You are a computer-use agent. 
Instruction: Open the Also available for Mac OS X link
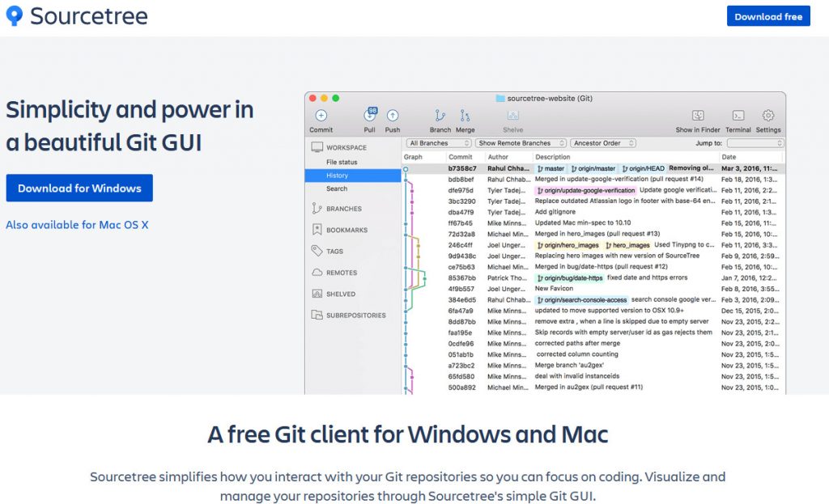click(x=77, y=225)
